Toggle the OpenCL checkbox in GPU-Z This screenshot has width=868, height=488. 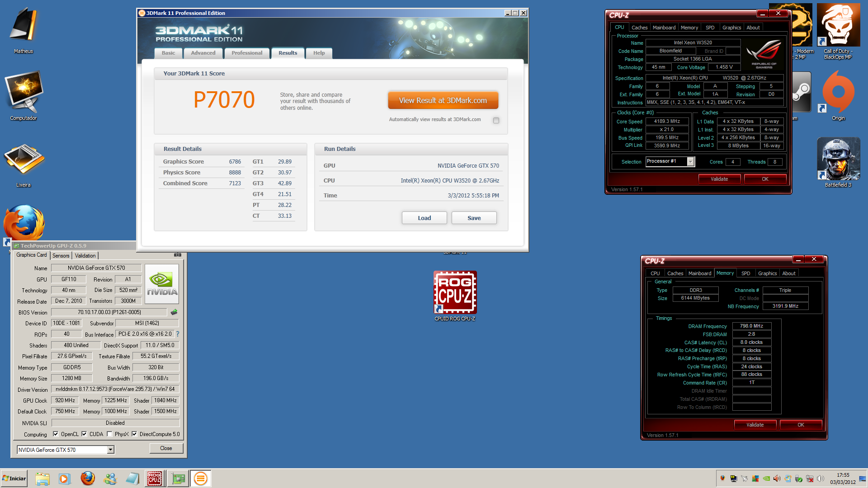(x=56, y=434)
